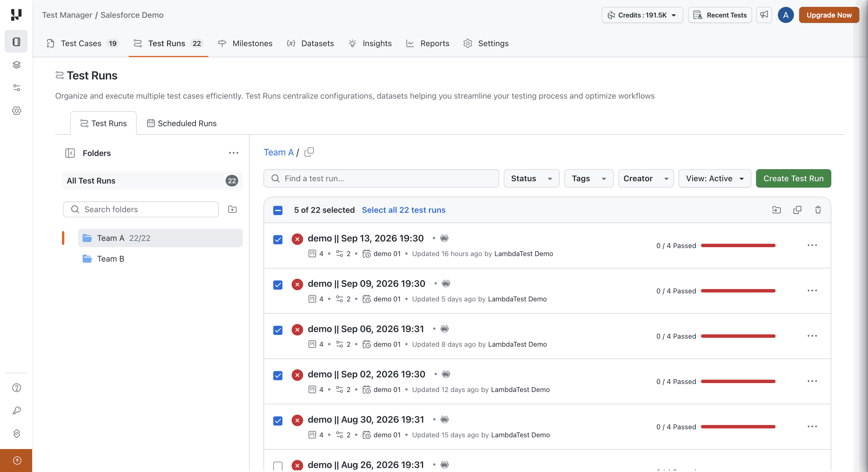Focus the Search folders field
Viewport: 868px width, 472px height.
(141, 209)
